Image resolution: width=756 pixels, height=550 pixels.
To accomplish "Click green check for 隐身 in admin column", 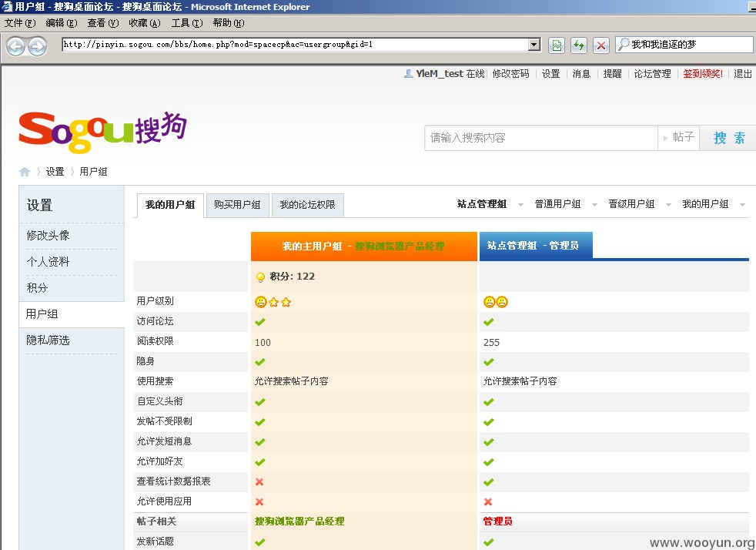I will (488, 362).
